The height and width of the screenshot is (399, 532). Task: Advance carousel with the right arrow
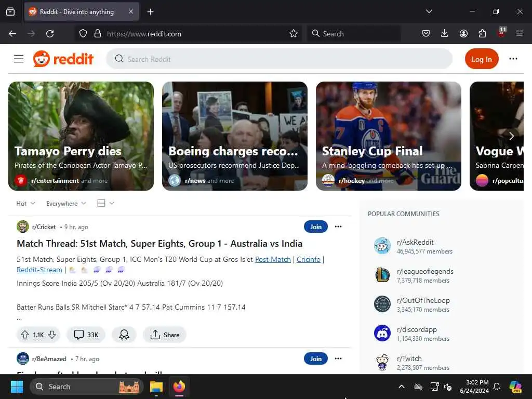click(511, 136)
